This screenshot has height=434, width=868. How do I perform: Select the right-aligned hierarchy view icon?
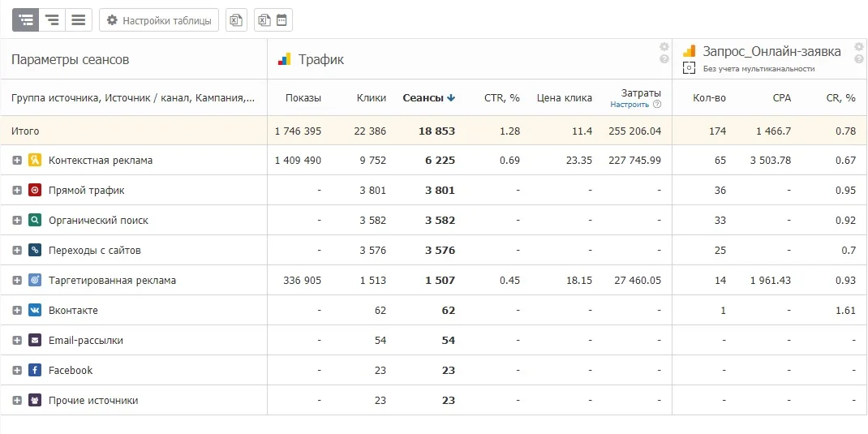click(52, 20)
